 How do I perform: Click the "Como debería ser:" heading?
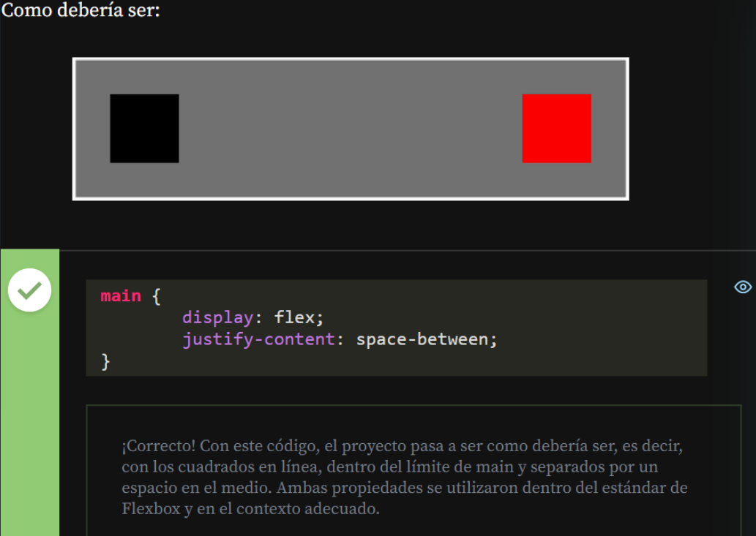pos(81,12)
